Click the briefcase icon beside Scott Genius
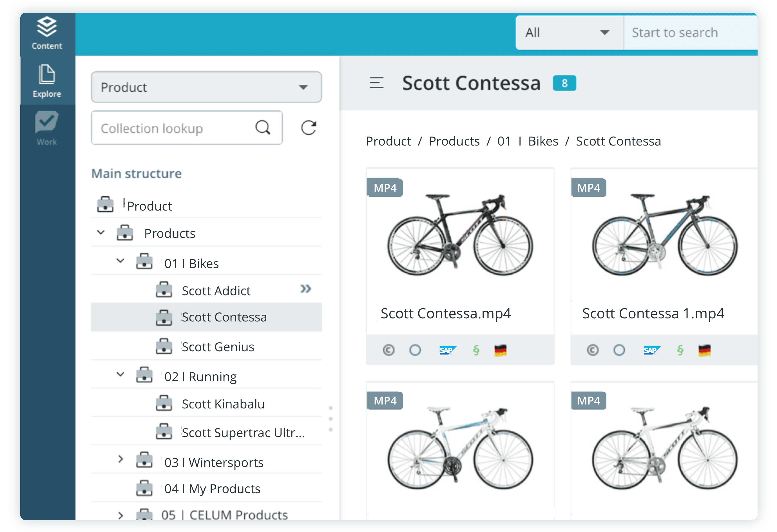This screenshot has height=532, width=777. pyautogui.click(x=164, y=346)
